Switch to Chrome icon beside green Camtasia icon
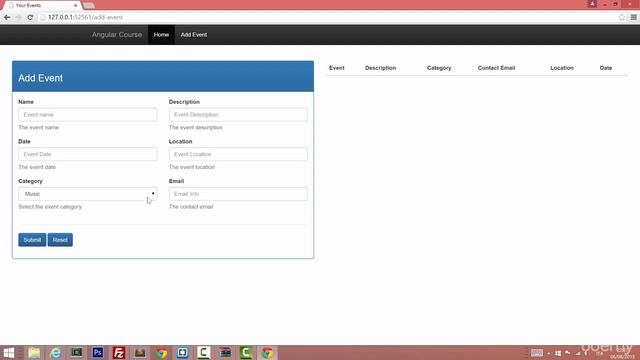The image size is (640, 360). tap(267, 353)
